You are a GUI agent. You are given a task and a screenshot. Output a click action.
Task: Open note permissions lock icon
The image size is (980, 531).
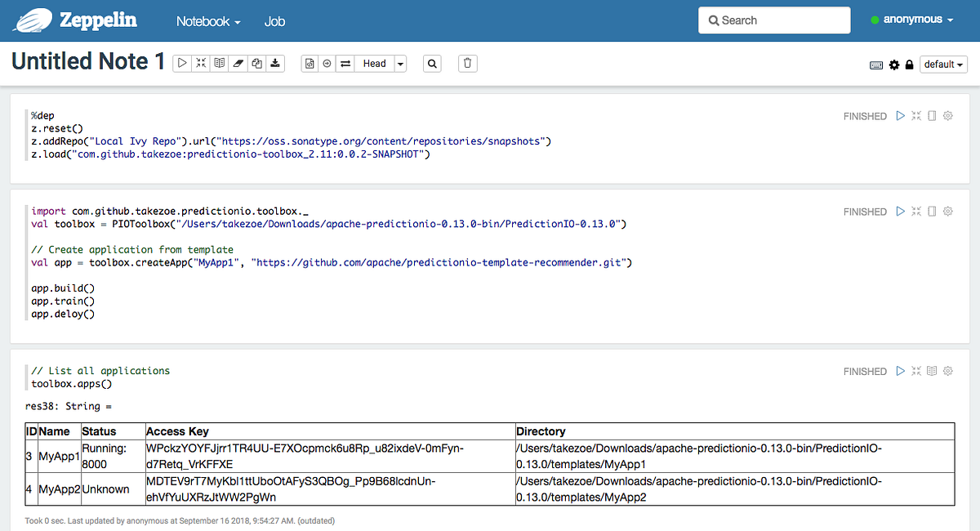click(909, 64)
